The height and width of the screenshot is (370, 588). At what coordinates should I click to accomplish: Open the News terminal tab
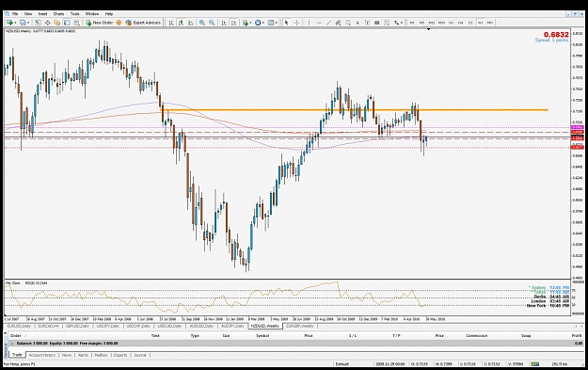(67, 355)
